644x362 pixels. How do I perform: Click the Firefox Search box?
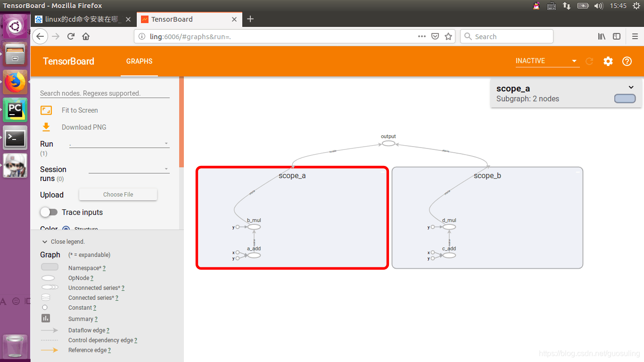tap(506, 36)
